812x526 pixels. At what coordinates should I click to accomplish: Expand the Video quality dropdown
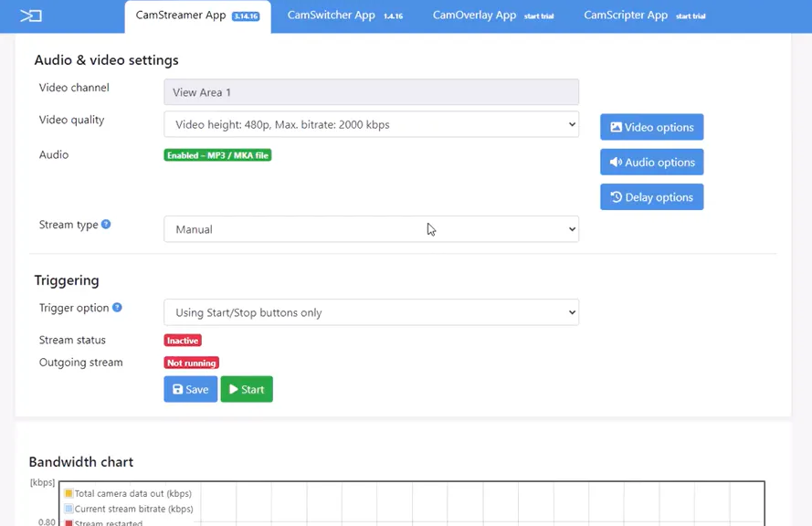[x=372, y=124]
